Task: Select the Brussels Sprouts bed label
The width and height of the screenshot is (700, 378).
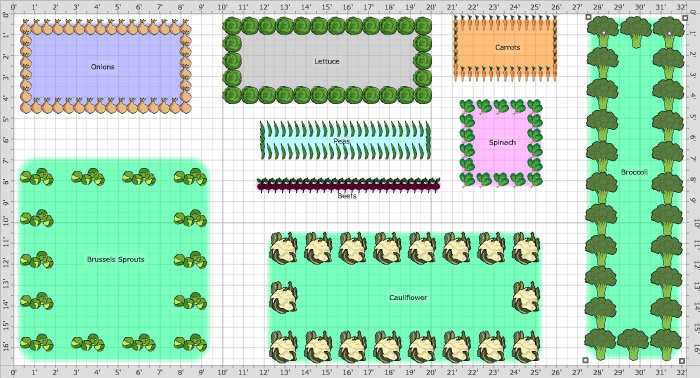Action: click(x=116, y=259)
